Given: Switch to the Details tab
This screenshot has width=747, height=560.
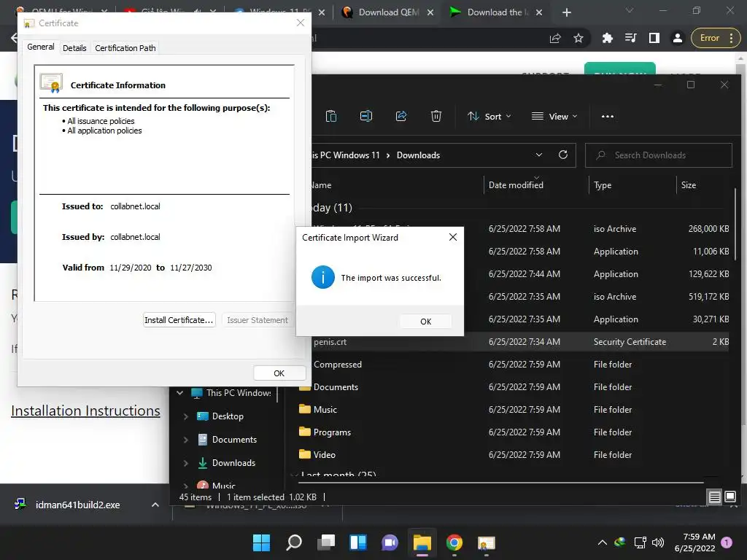Looking at the screenshot, I should (74, 48).
